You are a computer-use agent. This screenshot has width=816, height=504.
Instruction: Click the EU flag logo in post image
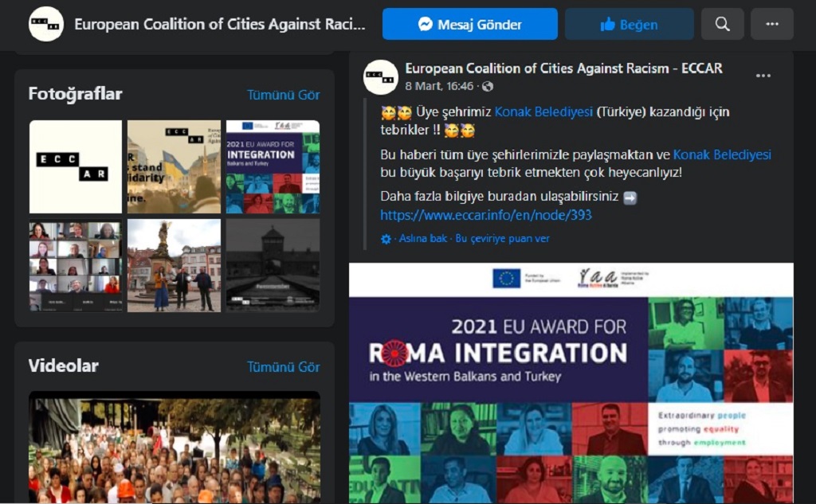click(x=506, y=278)
